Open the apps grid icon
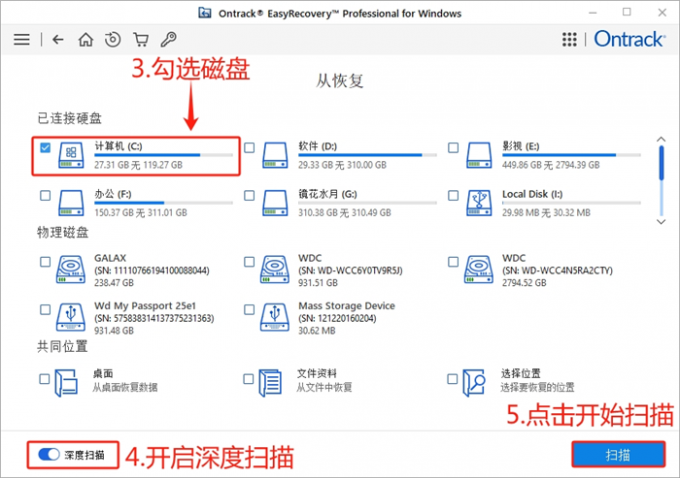 click(569, 39)
